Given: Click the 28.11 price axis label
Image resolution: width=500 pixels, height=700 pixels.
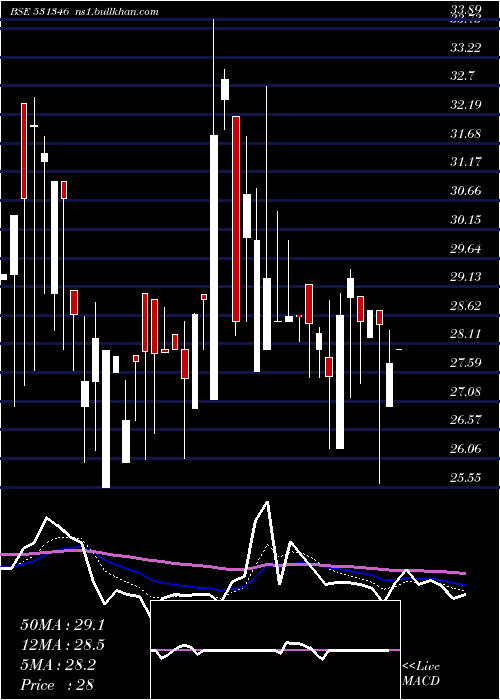Looking at the screenshot, I should (466, 334).
